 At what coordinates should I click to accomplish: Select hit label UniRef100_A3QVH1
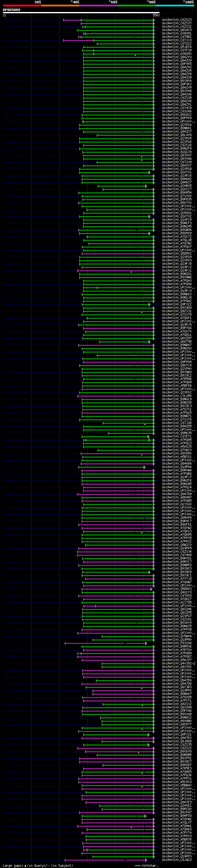pos(177,34)
